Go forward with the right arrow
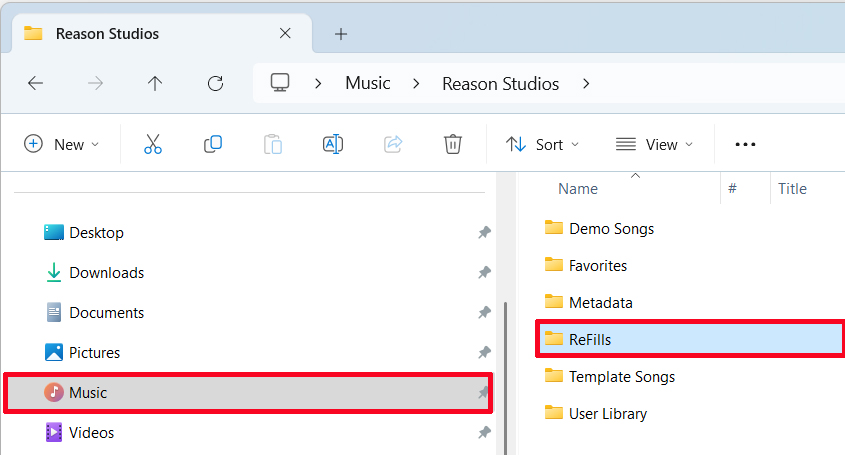 click(95, 83)
